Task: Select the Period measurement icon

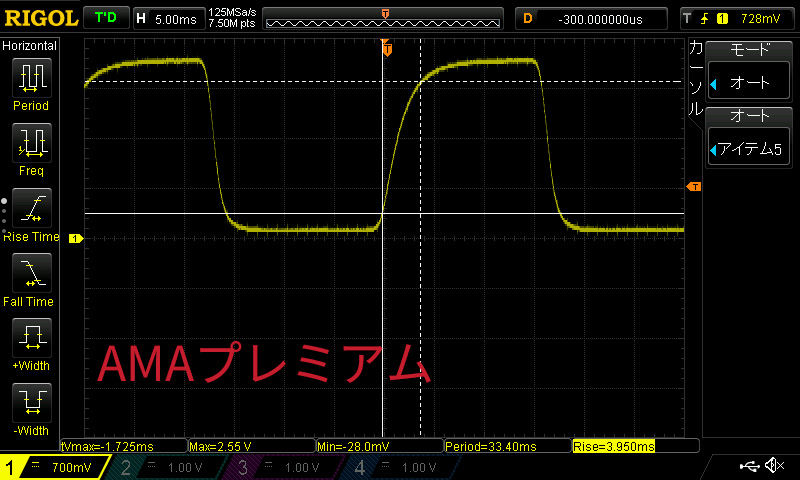Action: [32, 78]
